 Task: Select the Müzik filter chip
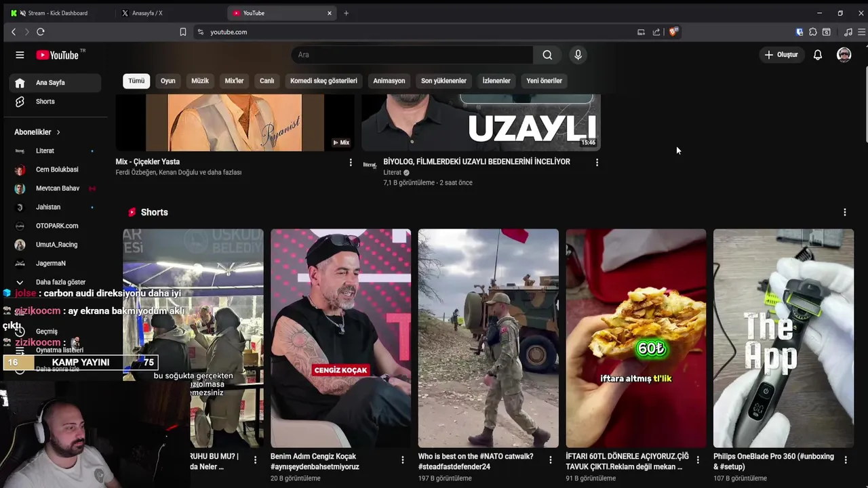[x=200, y=81]
